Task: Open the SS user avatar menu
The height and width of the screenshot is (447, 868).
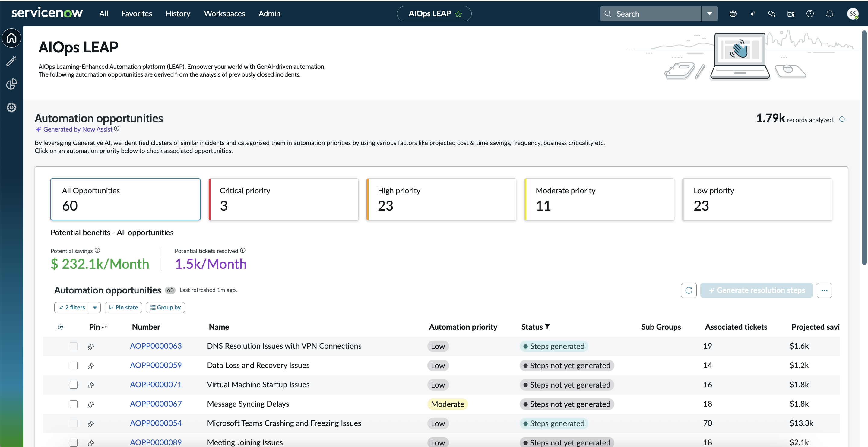Action: 853,14
